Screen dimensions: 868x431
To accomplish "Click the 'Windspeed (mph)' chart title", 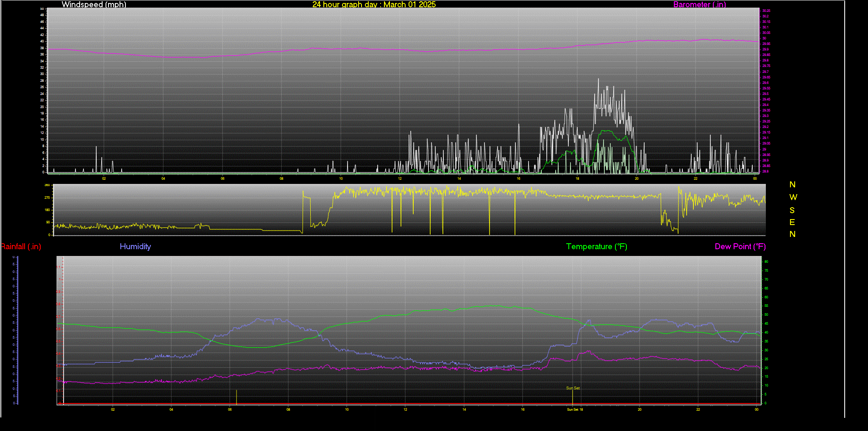I will pos(94,4).
